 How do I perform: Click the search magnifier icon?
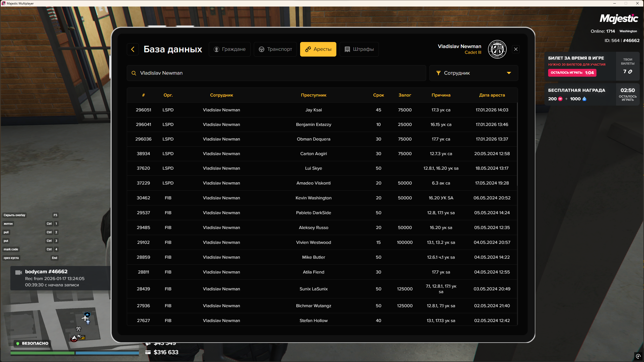134,73
